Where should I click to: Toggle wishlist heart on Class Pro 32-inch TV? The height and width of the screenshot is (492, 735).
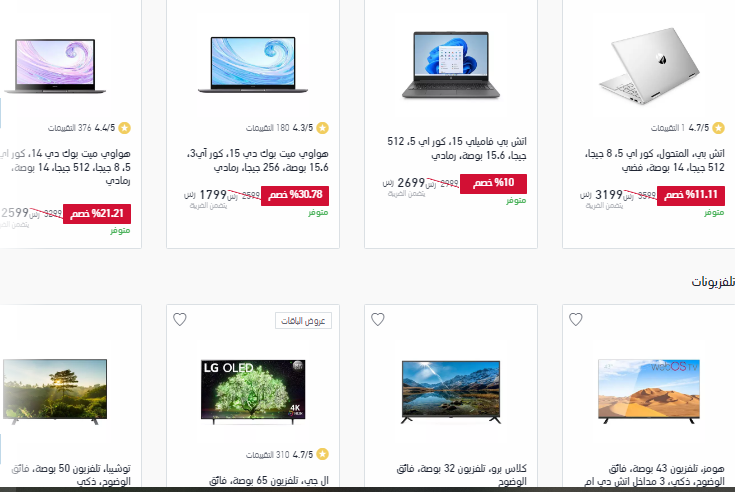click(x=378, y=320)
